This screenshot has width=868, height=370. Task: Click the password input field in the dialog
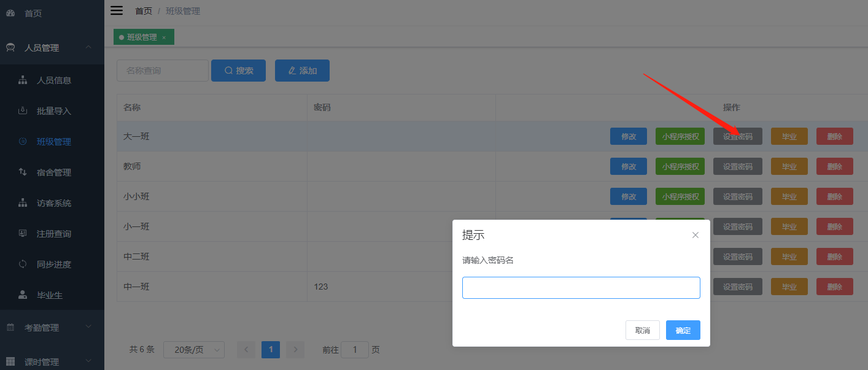point(581,287)
